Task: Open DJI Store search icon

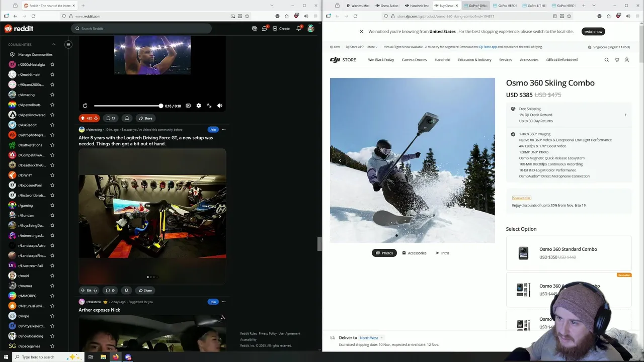Action: (606, 60)
